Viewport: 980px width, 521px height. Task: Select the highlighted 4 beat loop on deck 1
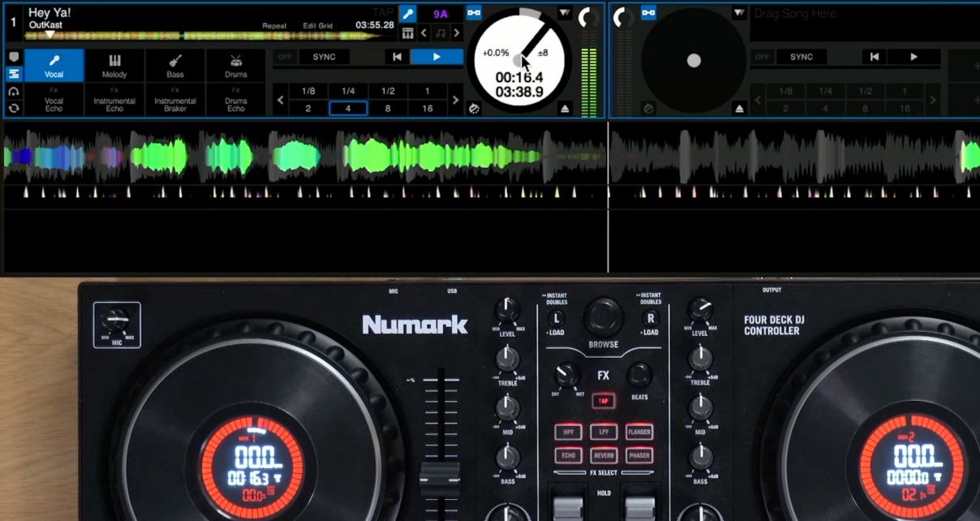348,108
